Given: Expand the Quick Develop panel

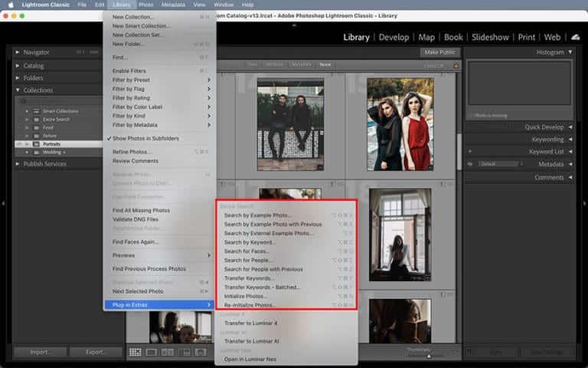Looking at the screenshot, I should [x=570, y=127].
